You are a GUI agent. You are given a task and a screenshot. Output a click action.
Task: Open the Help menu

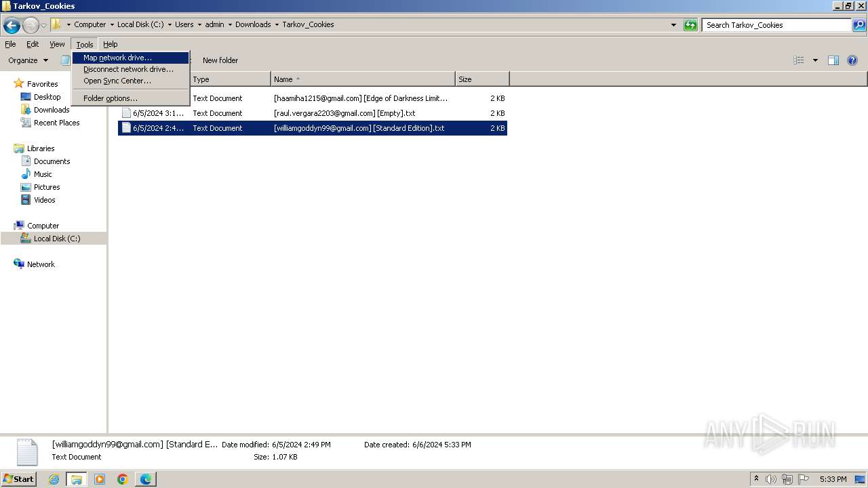click(x=111, y=44)
